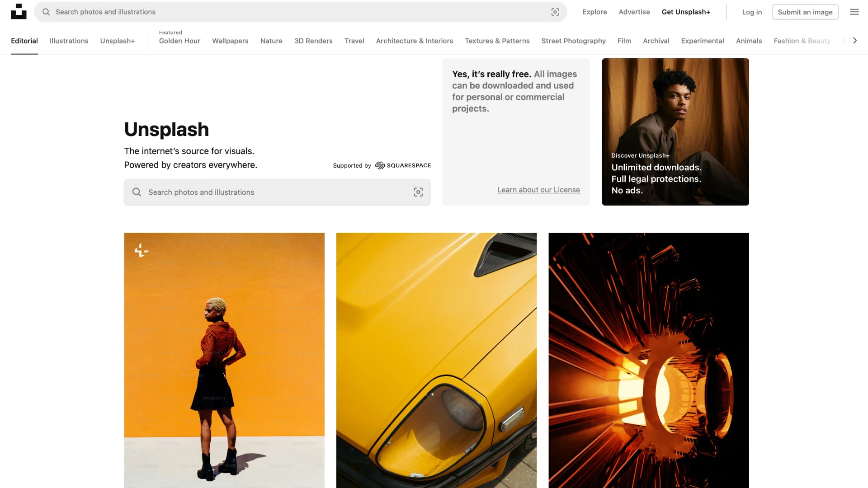Viewport: 868px width, 488px height.
Task: Click the Get Unsplash+ link
Action: pos(686,12)
